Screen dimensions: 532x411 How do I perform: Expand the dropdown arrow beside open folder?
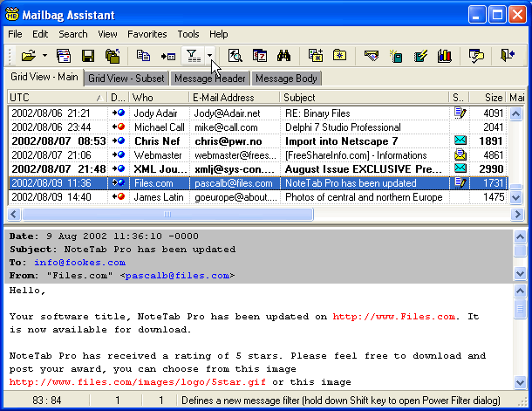(44, 56)
